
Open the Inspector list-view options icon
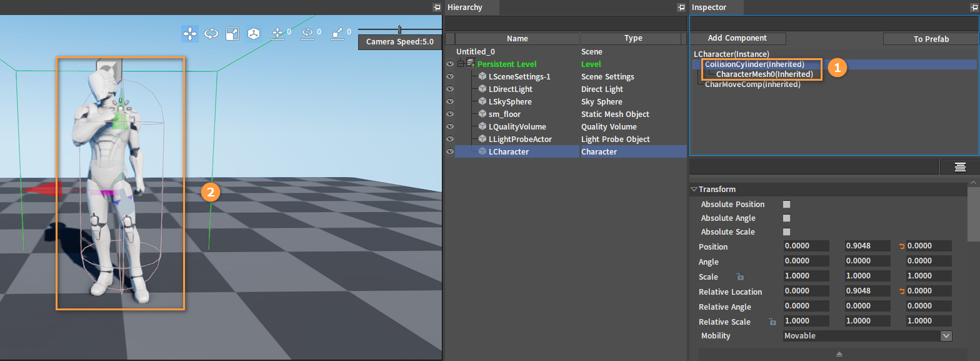coord(960,166)
